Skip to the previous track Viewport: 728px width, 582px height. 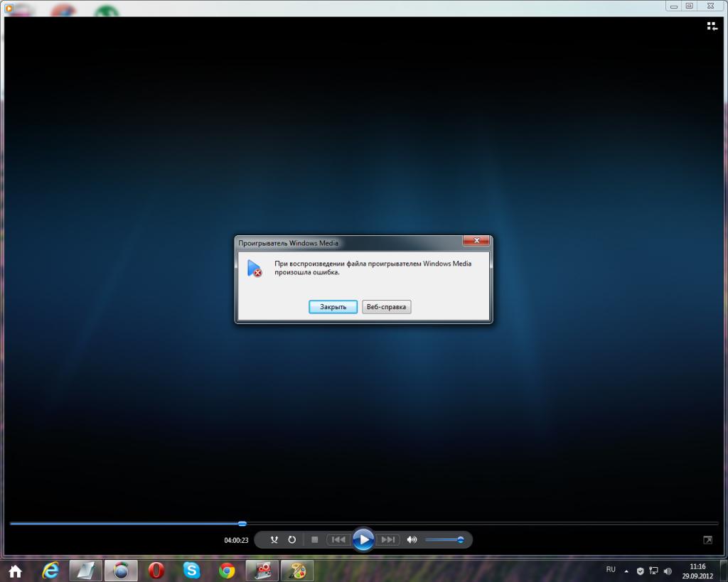tap(338, 540)
